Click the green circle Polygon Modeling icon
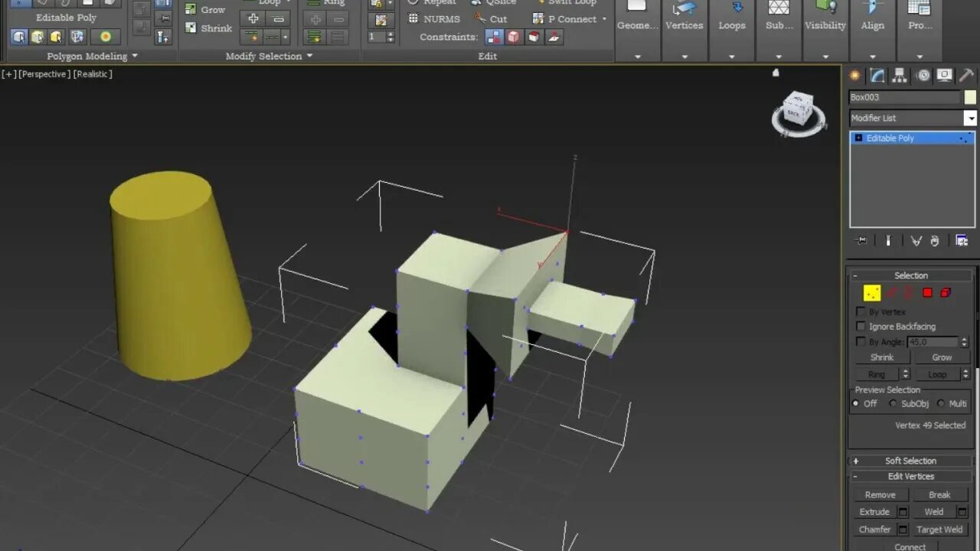Screen dimensions: 980x551 click(x=106, y=37)
